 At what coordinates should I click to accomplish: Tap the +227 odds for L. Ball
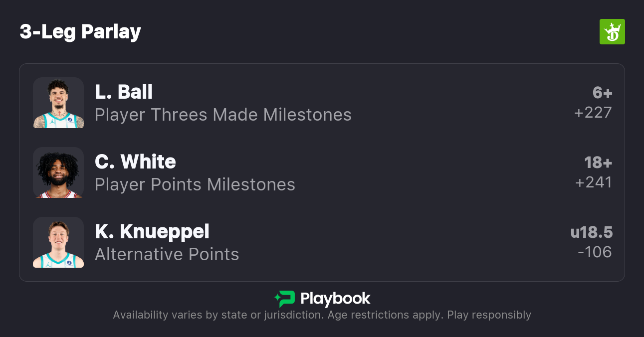coord(593,113)
